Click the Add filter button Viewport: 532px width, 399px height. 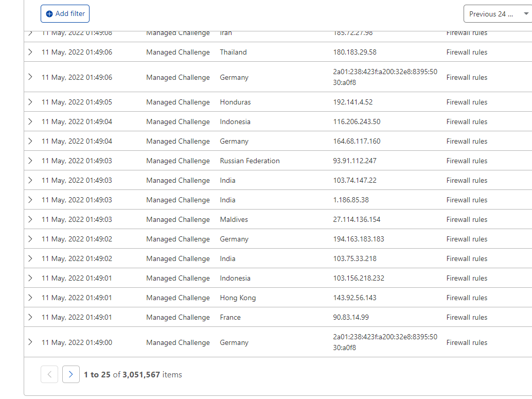coord(65,13)
